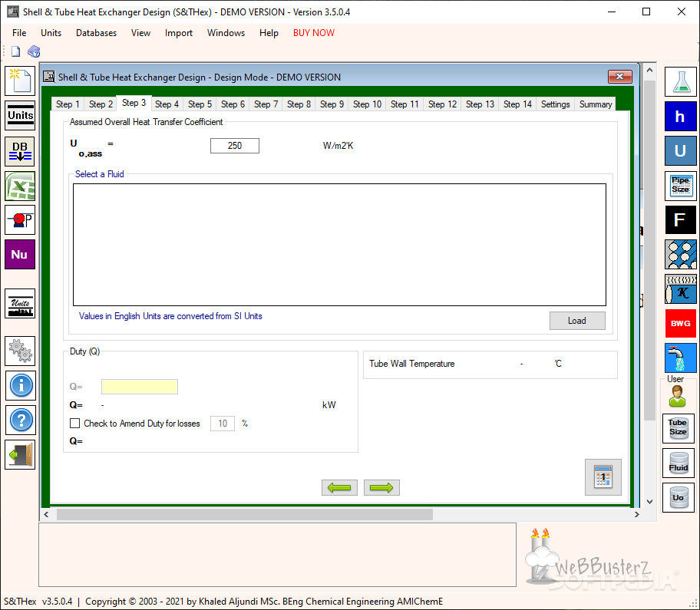Switch to the Summary tab
This screenshot has width=700, height=610.
pos(595,104)
